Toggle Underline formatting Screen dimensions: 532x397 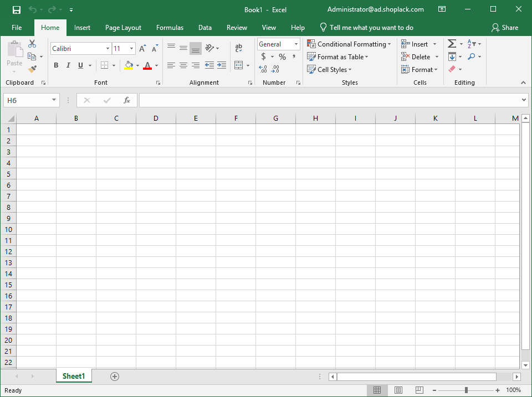80,65
